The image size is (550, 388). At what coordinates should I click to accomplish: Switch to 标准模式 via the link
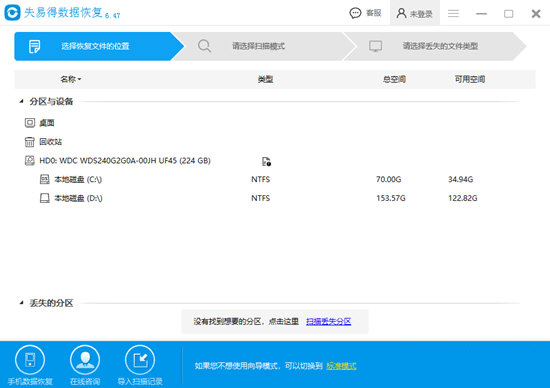(341, 366)
